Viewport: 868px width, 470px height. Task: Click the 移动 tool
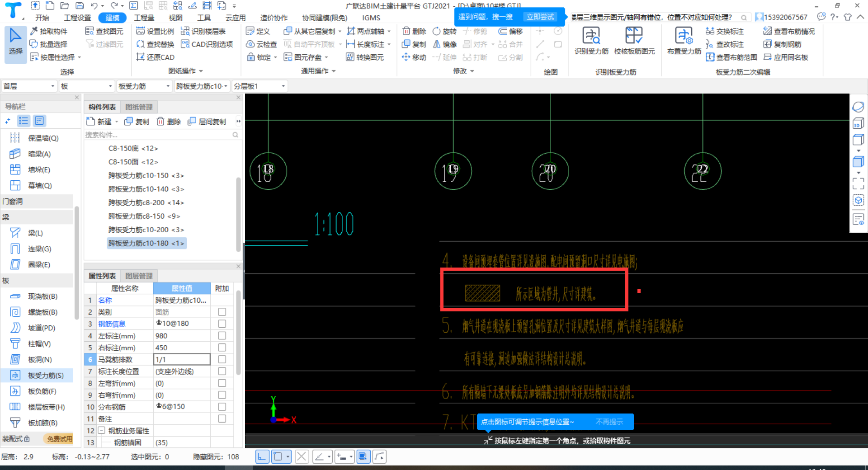(414, 57)
